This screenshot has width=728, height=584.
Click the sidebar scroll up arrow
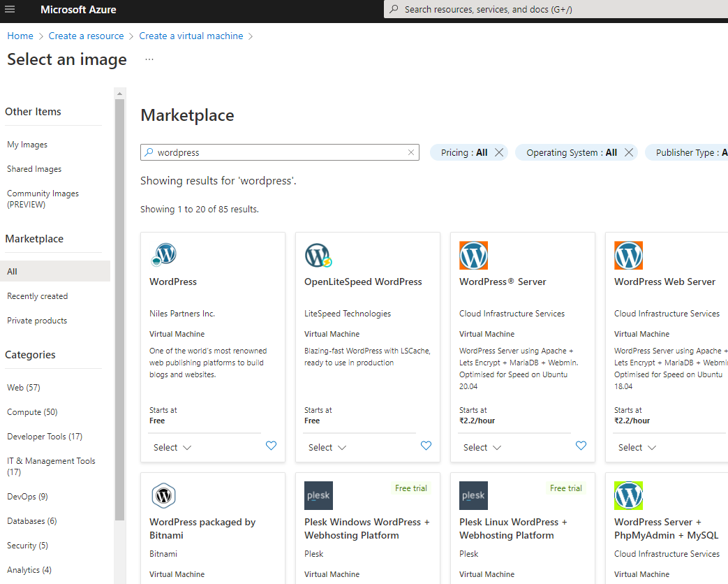pyautogui.click(x=120, y=94)
